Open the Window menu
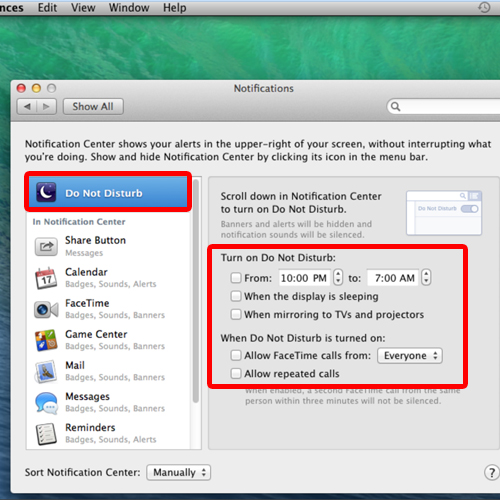 tap(129, 7)
